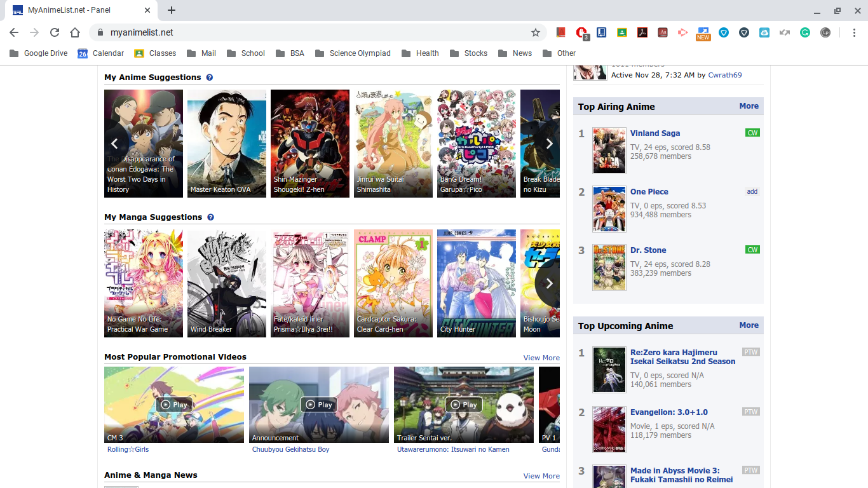Bookmark this page with the star icon
868x488 pixels.
[536, 32]
